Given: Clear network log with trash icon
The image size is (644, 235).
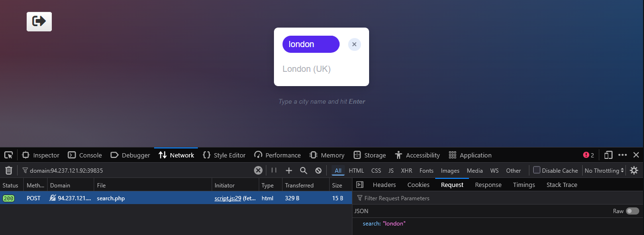Looking at the screenshot, I should pos(9,170).
